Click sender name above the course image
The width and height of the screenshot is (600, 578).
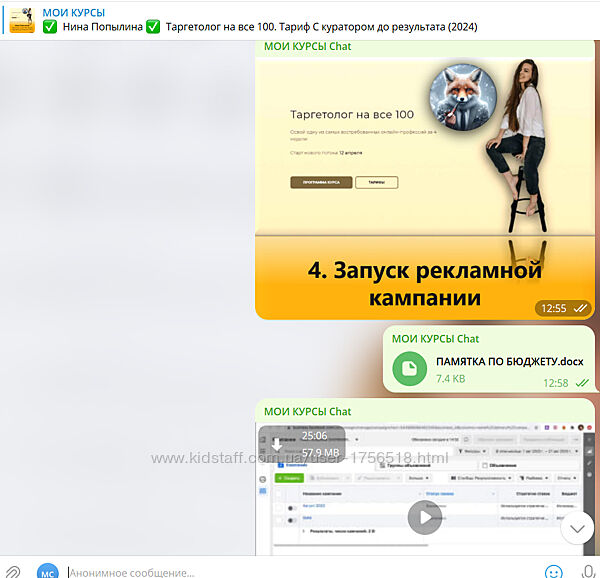click(307, 46)
